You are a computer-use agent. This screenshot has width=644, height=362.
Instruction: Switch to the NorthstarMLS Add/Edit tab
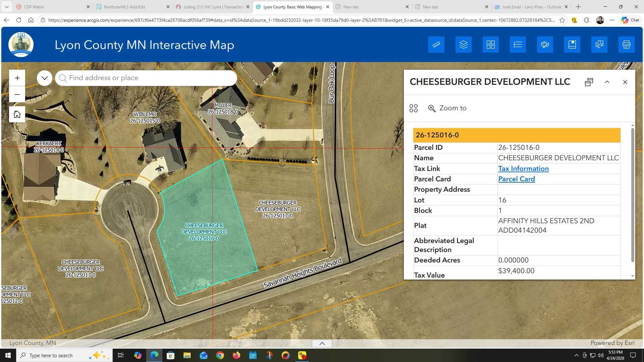coord(124,7)
